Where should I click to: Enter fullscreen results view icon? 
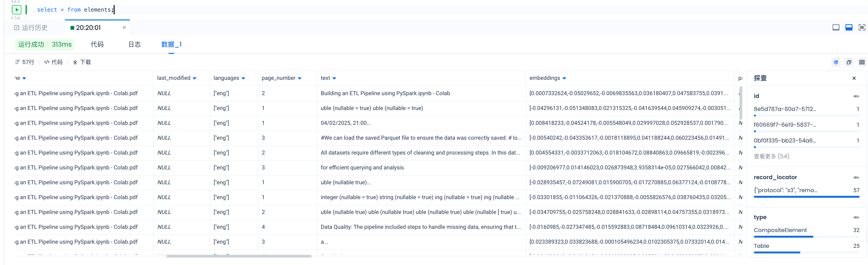[x=862, y=28]
